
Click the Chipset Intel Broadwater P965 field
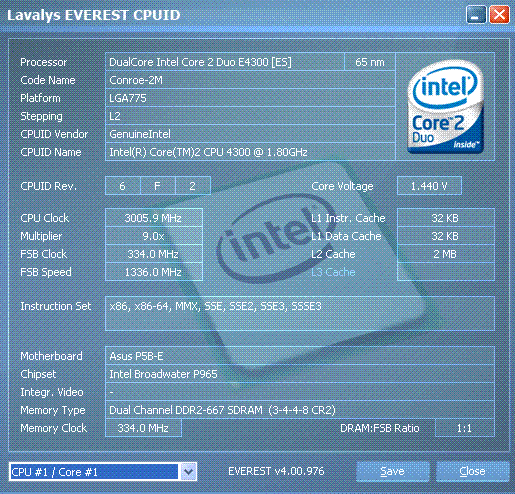point(300,374)
